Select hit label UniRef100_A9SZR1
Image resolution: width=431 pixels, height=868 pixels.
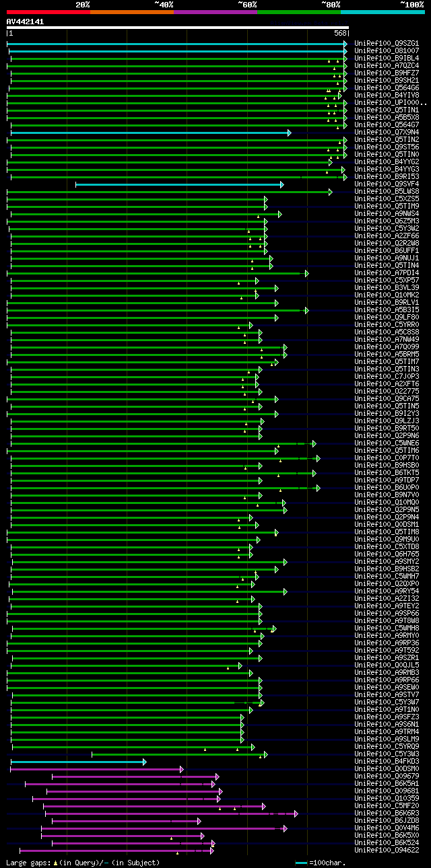click(387, 657)
